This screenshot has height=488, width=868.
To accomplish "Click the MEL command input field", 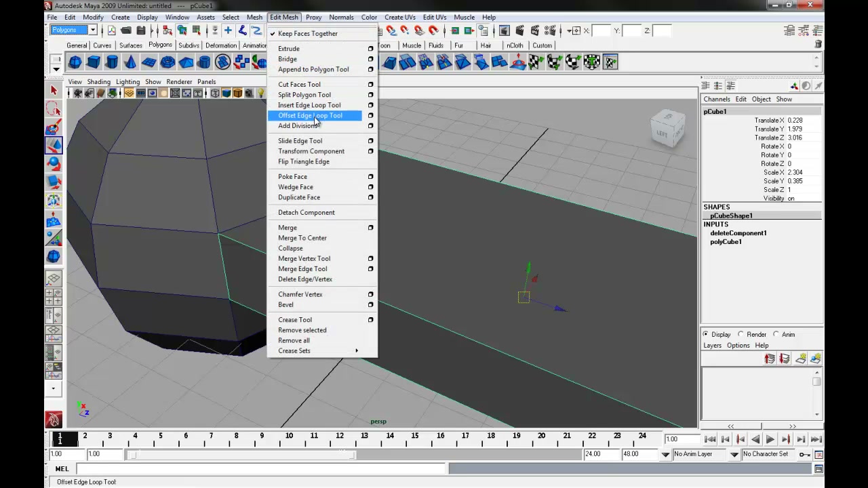I will (x=261, y=468).
